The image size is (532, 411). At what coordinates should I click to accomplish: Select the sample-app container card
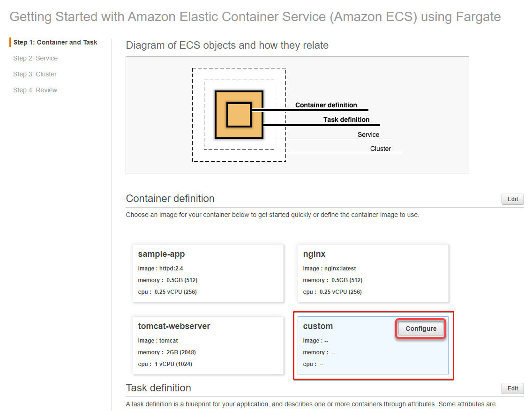[208, 273]
